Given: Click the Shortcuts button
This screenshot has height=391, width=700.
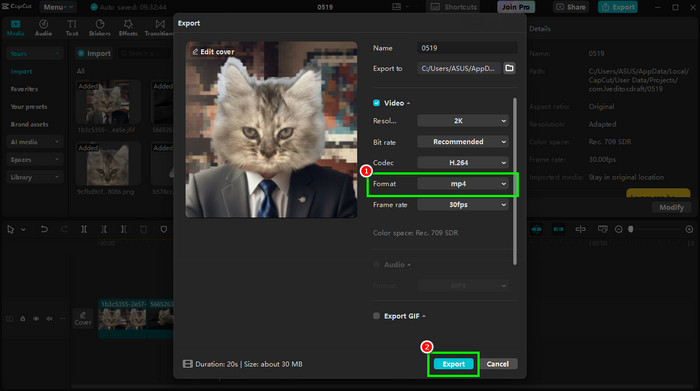Looking at the screenshot, I should tap(454, 7).
